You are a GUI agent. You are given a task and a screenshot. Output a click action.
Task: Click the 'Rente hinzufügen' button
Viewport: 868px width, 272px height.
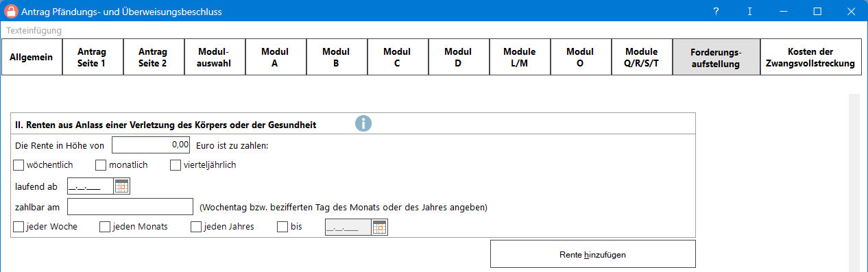592,254
